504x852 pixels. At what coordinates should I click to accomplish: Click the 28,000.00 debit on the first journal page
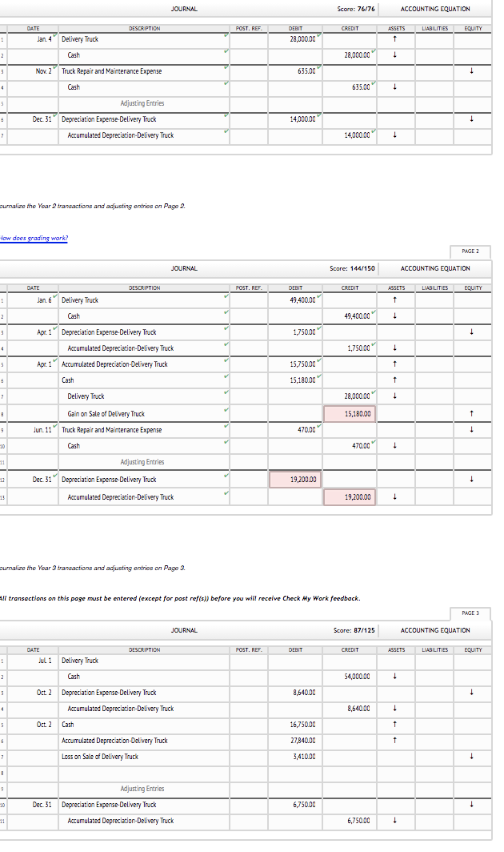pyautogui.click(x=295, y=39)
